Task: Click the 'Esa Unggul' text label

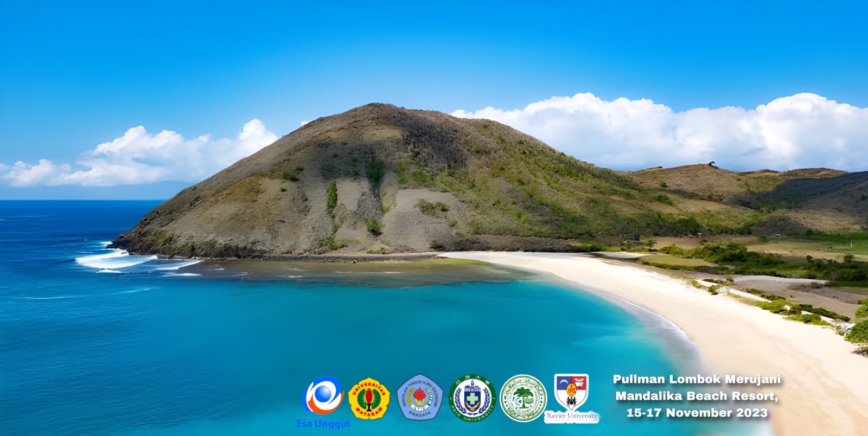Action: [x=323, y=424]
